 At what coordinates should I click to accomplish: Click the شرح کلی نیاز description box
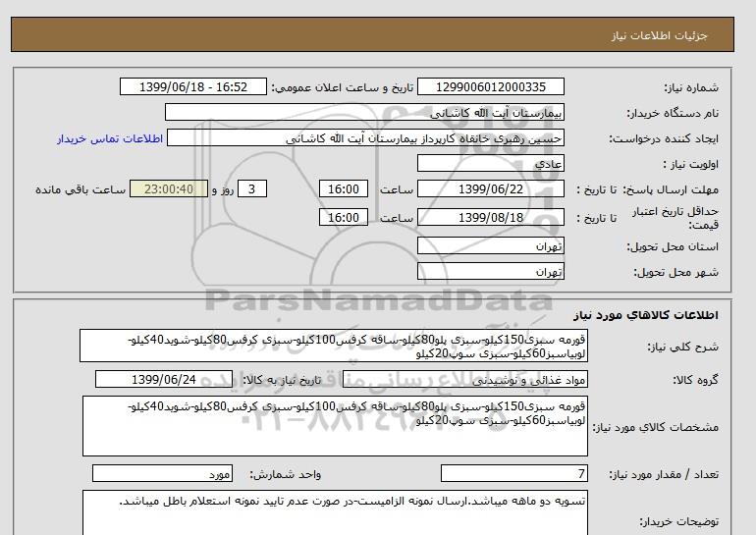(x=334, y=347)
